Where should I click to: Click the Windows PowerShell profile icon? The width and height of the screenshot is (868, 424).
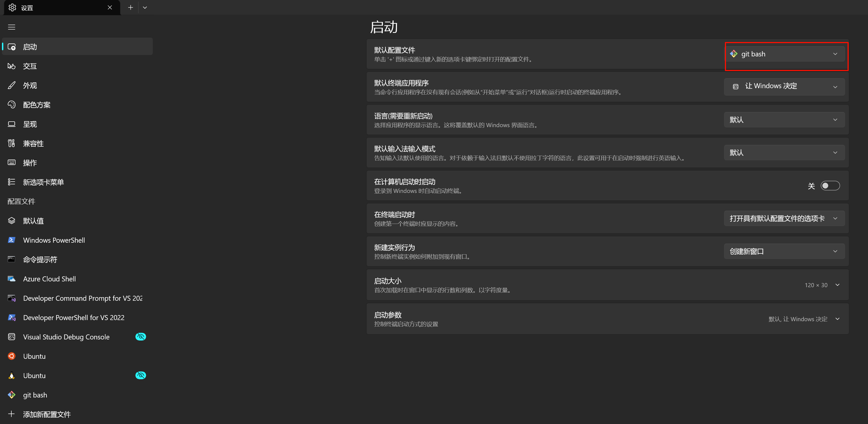pyautogui.click(x=11, y=240)
